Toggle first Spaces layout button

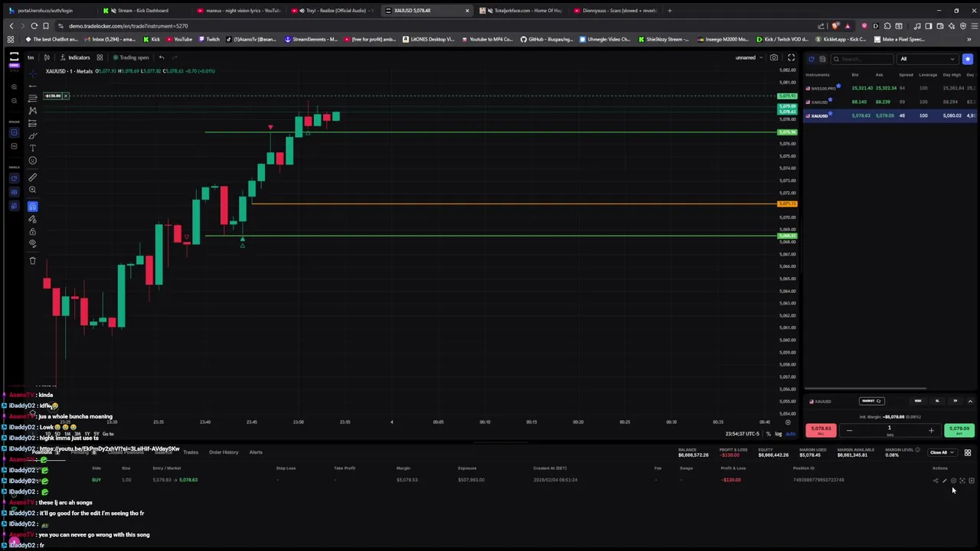tap(14, 132)
